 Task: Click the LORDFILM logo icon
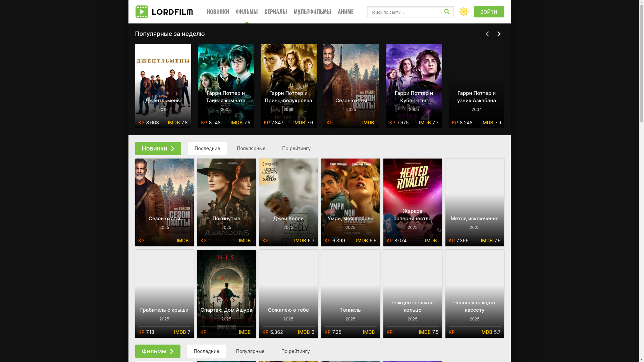(142, 12)
